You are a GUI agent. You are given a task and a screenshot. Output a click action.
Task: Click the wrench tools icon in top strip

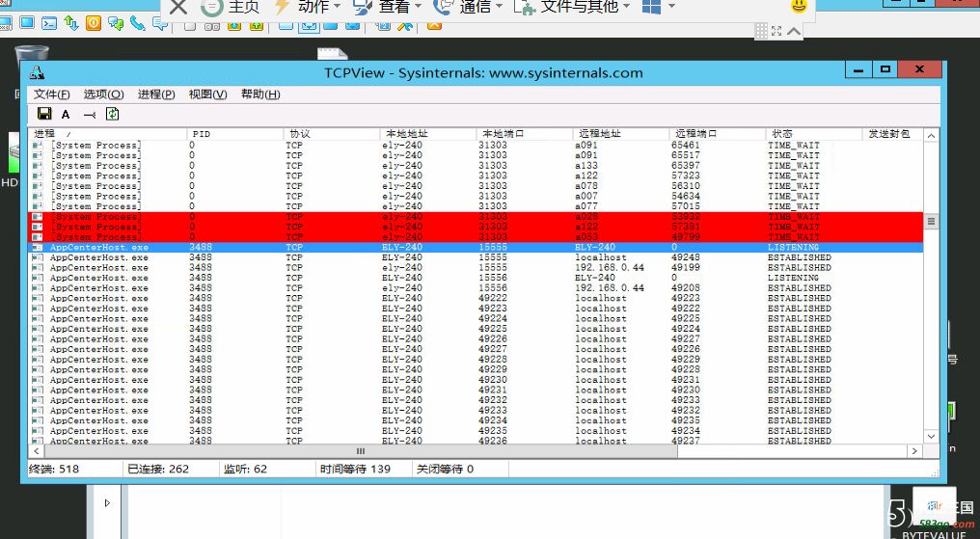(405, 25)
